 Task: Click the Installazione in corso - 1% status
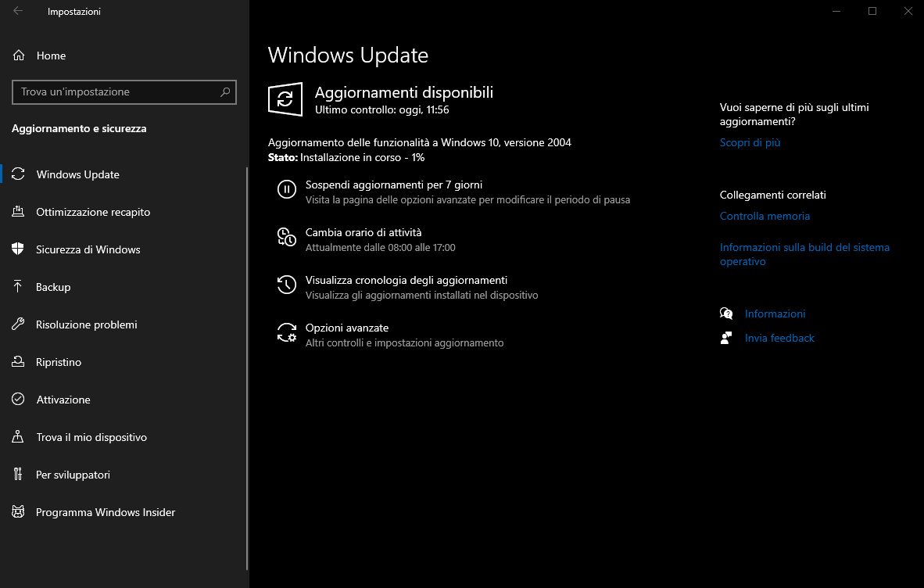coord(363,157)
